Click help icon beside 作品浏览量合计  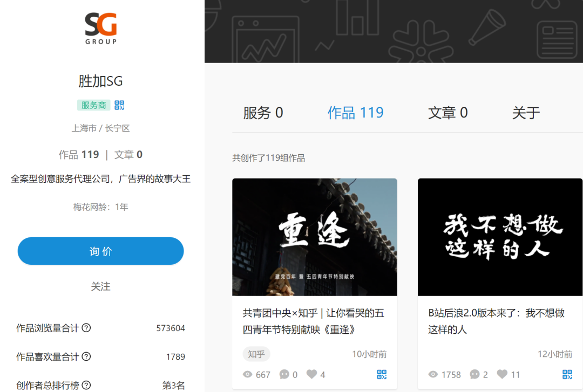point(86,328)
